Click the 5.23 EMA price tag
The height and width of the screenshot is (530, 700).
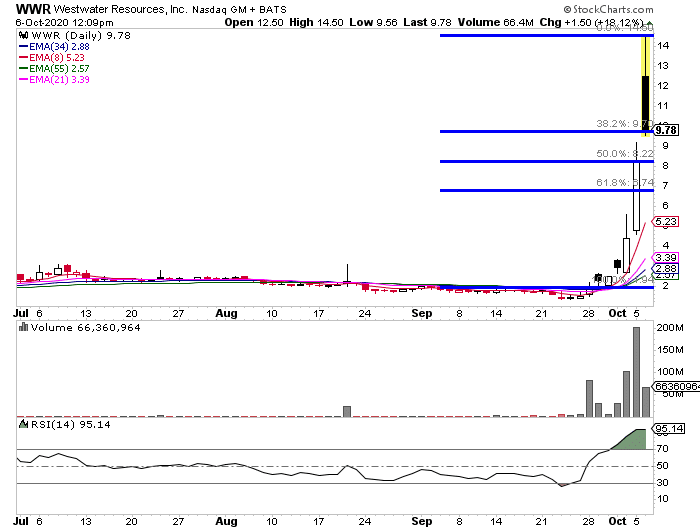pos(666,221)
